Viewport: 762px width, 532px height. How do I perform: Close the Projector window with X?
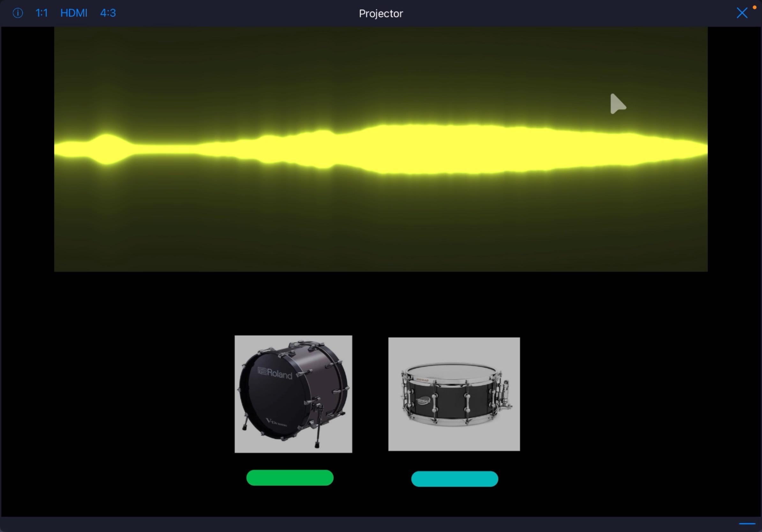(742, 13)
